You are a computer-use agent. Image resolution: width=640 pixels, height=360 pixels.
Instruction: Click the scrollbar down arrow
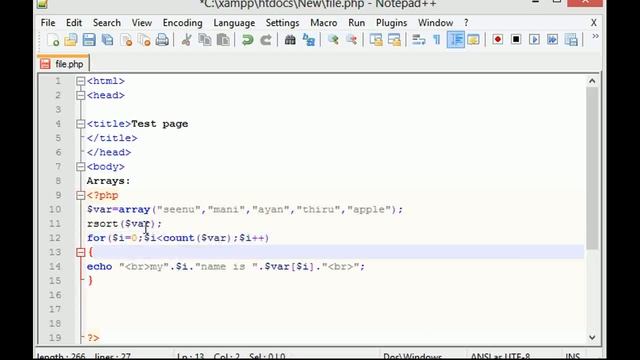[x=592, y=338]
